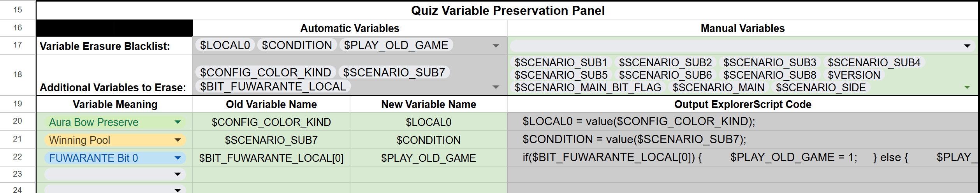Select the $SCENARIO_SUB7 chip in automatic erase list

394,73
